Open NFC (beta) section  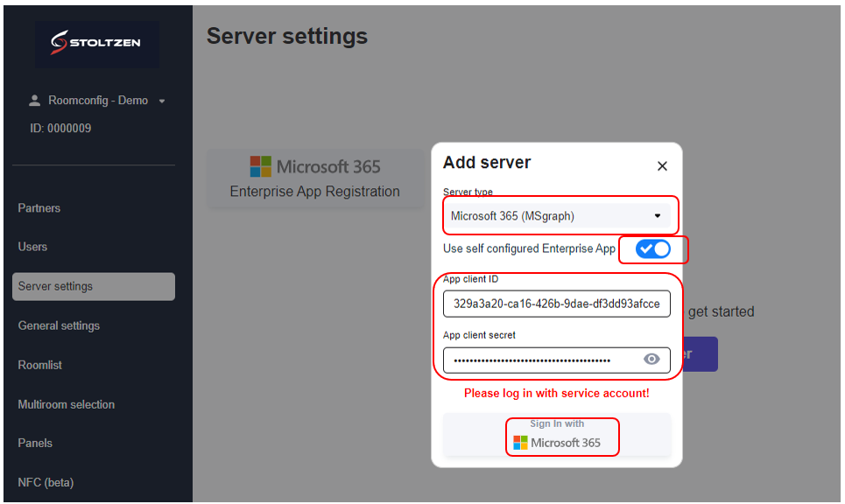46,482
